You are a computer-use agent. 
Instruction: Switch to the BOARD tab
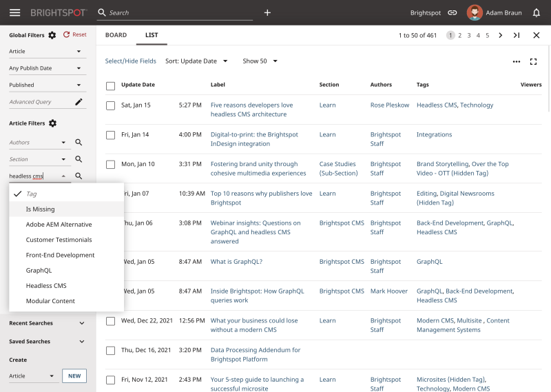pos(116,35)
